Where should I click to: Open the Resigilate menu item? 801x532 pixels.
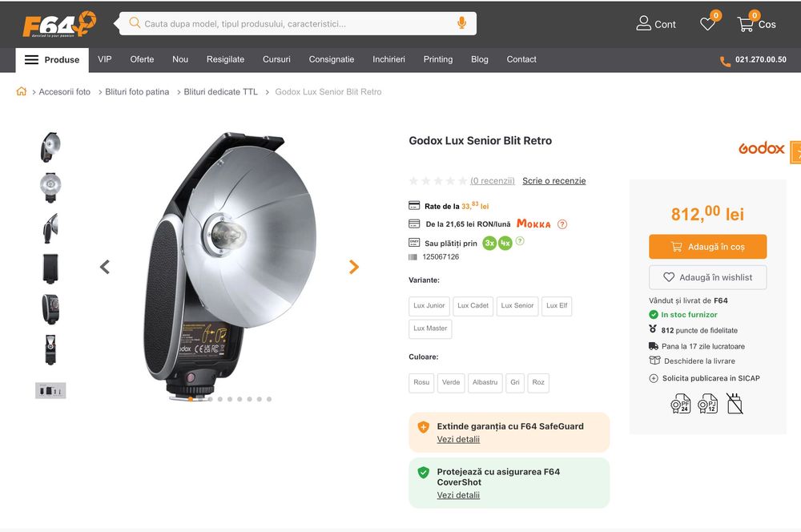pyautogui.click(x=225, y=59)
